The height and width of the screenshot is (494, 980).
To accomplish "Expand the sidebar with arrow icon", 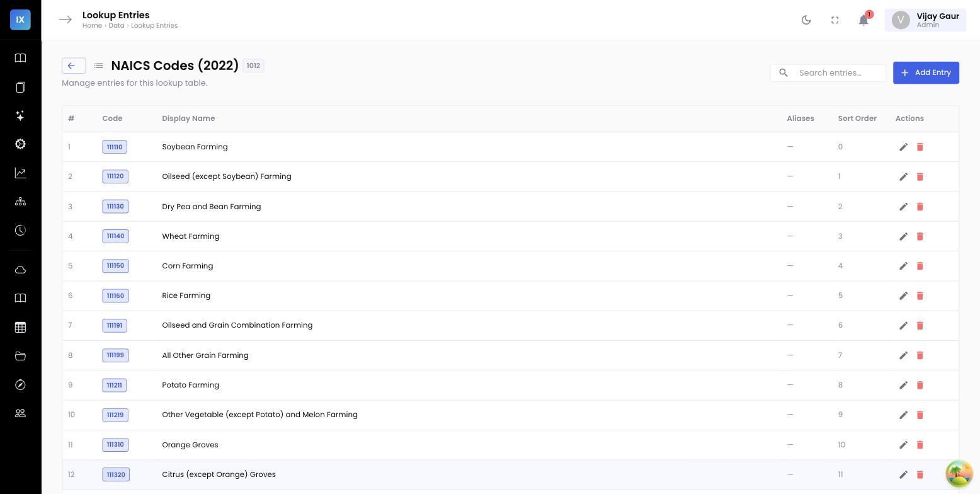I will [66, 20].
